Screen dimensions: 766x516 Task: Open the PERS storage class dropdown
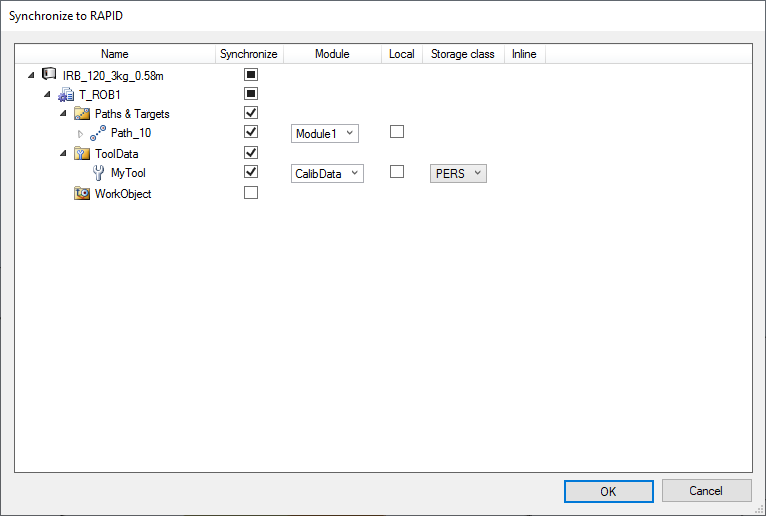[x=458, y=173]
